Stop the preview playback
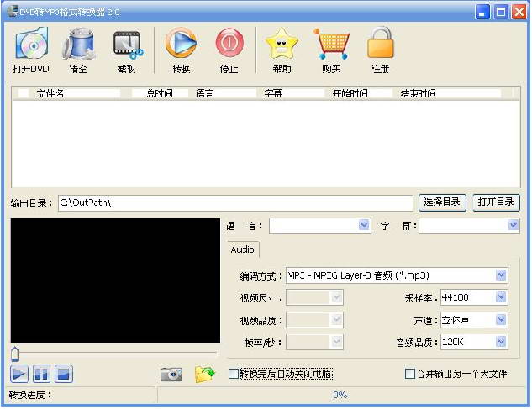Screen dimensions: 532x409 (x=64, y=374)
